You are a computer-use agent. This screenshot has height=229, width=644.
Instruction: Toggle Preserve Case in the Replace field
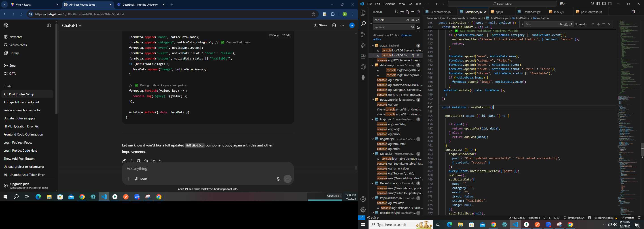(x=412, y=27)
